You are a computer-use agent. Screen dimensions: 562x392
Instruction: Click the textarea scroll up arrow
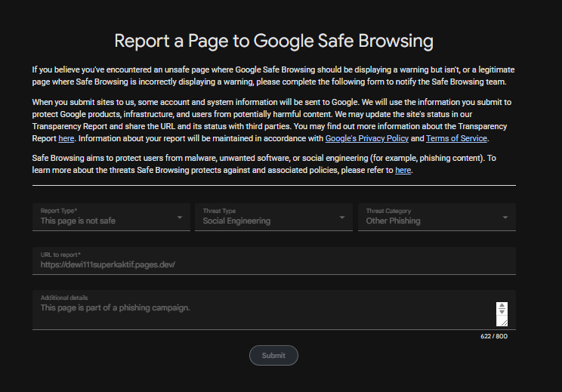pyautogui.click(x=502, y=305)
